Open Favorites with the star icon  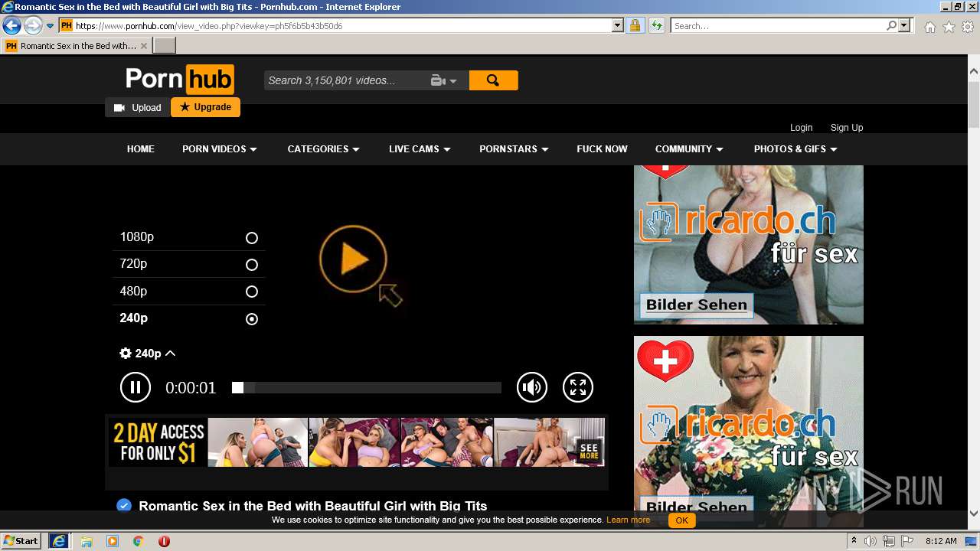point(949,27)
